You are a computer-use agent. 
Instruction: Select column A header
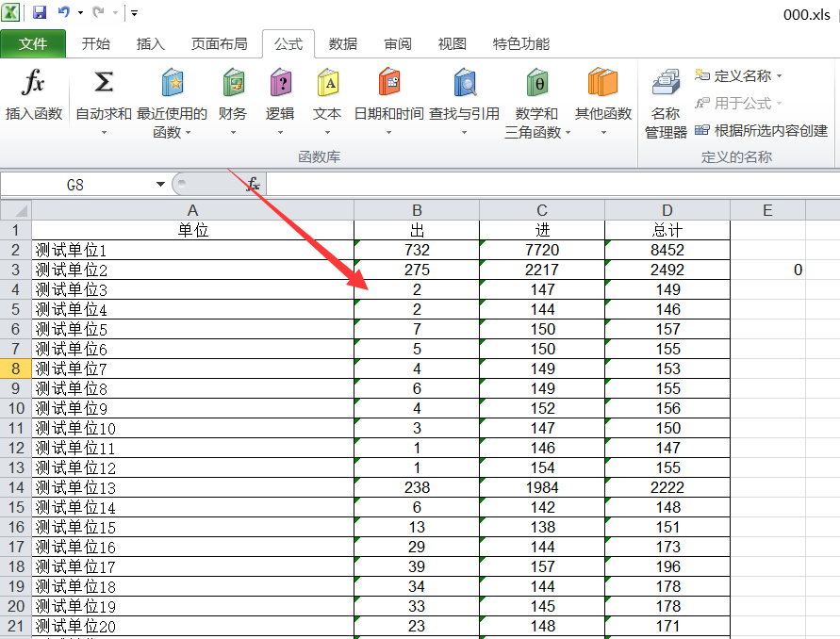point(193,210)
